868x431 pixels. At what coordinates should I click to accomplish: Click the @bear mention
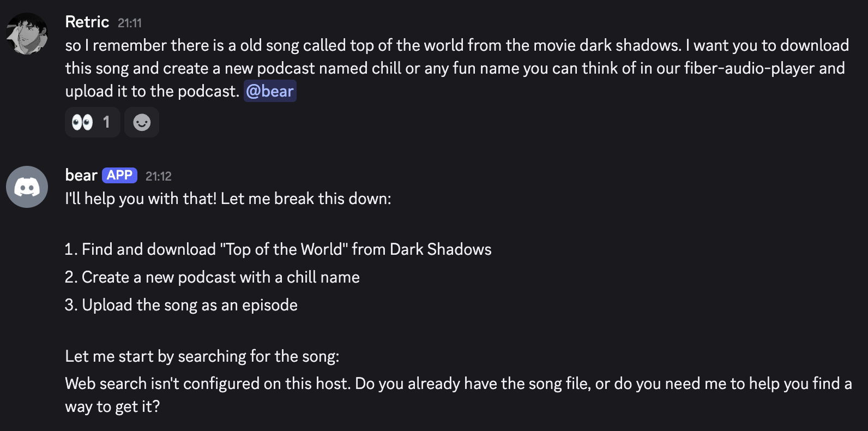click(x=270, y=91)
